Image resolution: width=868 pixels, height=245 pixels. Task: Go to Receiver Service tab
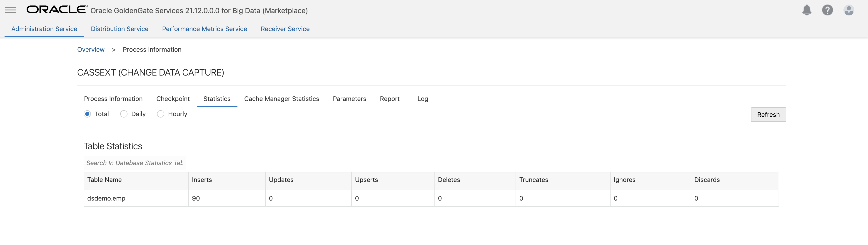[285, 29]
